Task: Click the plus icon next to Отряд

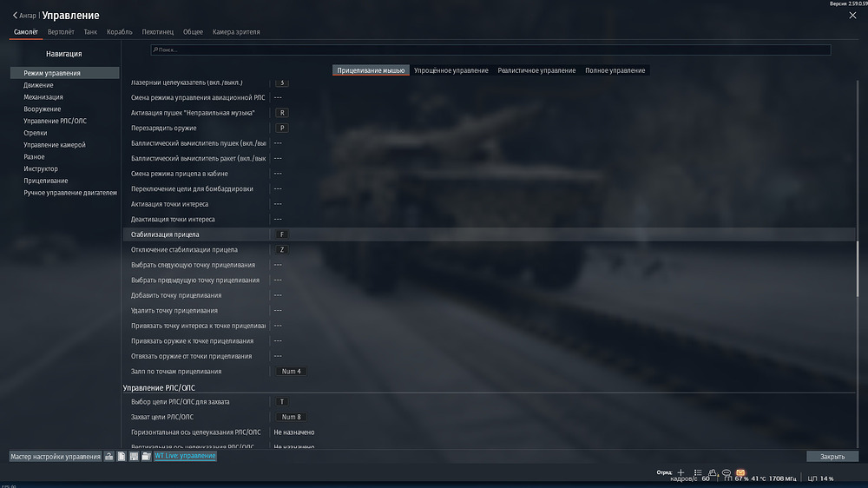Action: click(x=681, y=472)
